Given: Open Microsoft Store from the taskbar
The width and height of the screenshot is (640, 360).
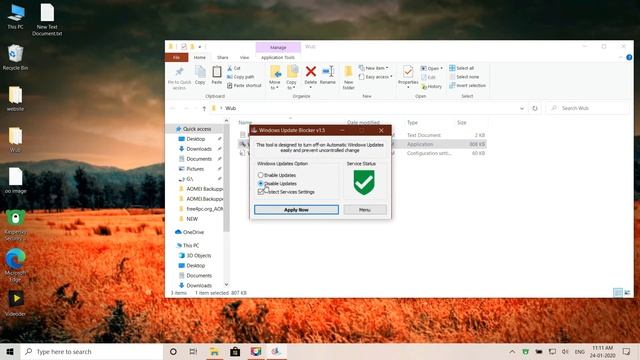Looking at the screenshot, I should point(235,351).
